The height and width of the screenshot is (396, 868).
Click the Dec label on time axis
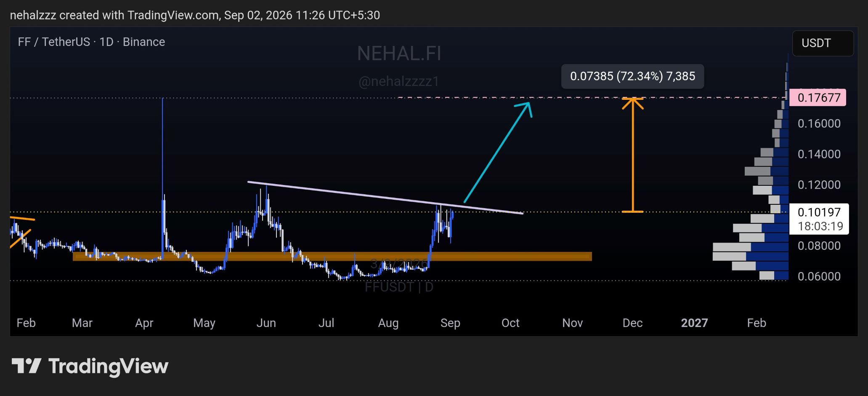click(x=632, y=323)
